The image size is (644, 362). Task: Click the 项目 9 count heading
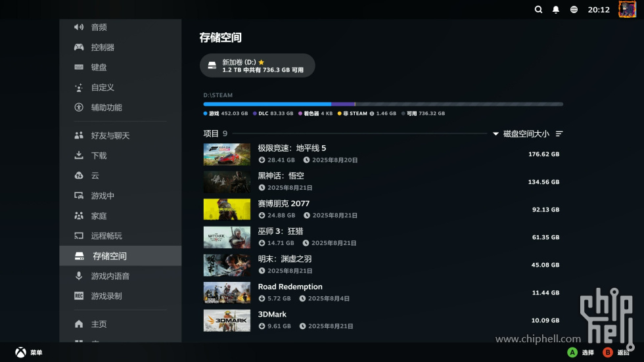[x=216, y=133]
